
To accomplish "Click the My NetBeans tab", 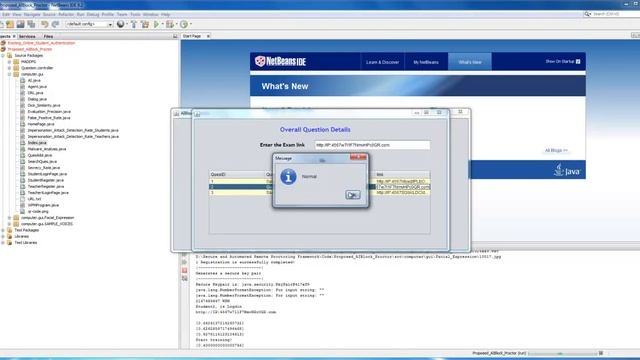I will coord(426,62).
